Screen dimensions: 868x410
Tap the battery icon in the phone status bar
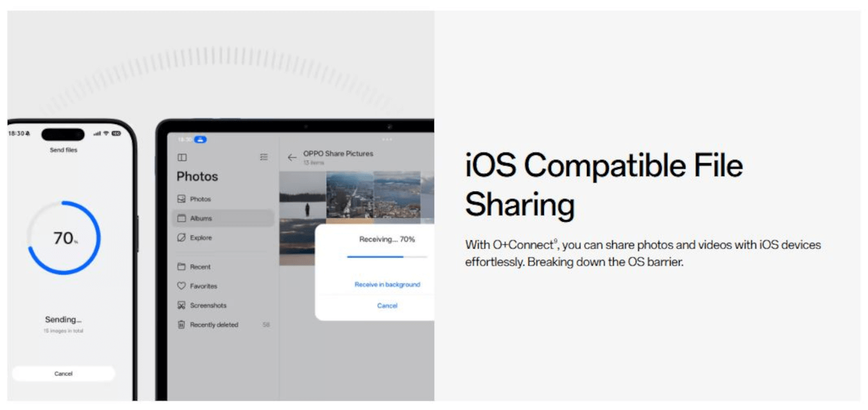click(x=116, y=134)
